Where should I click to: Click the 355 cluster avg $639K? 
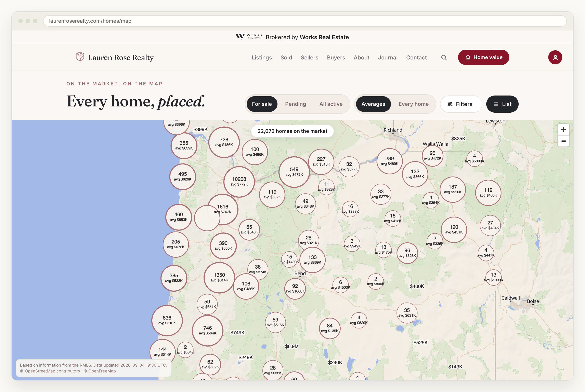(184, 145)
